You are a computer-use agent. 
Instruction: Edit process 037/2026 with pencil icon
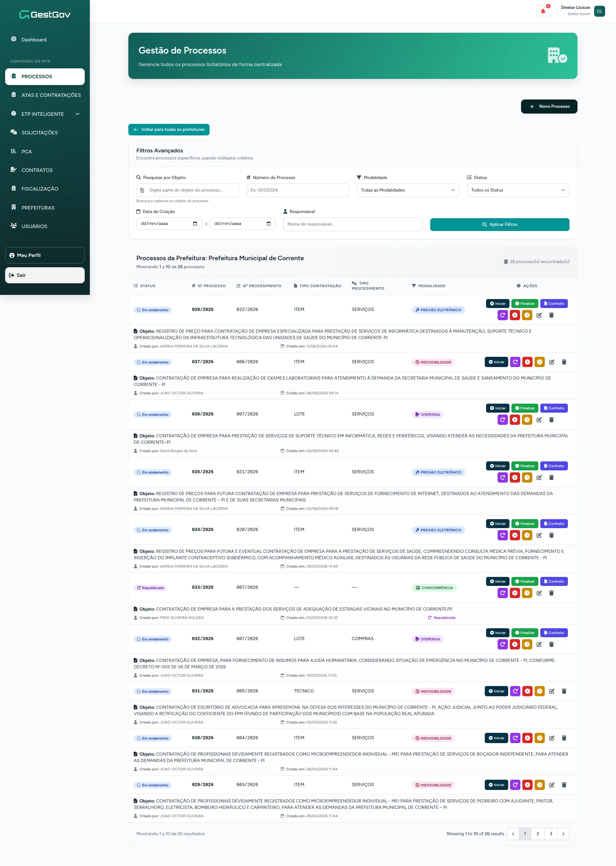click(552, 362)
